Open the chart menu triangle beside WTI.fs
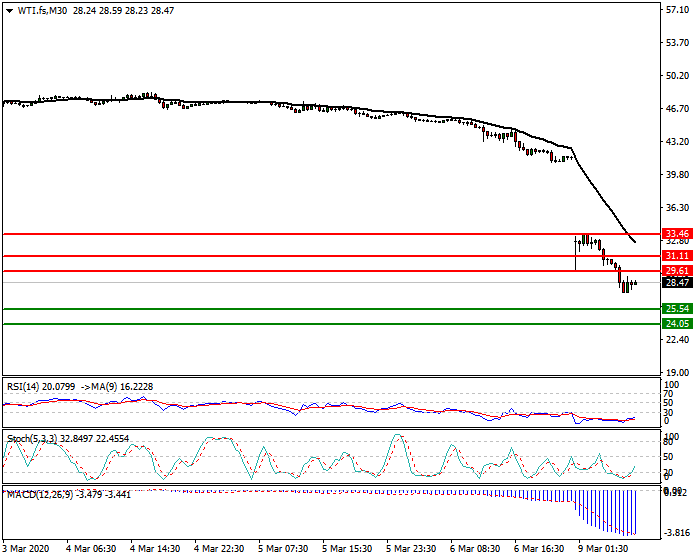This screenshot has height=560, width=700. (9, 11)
